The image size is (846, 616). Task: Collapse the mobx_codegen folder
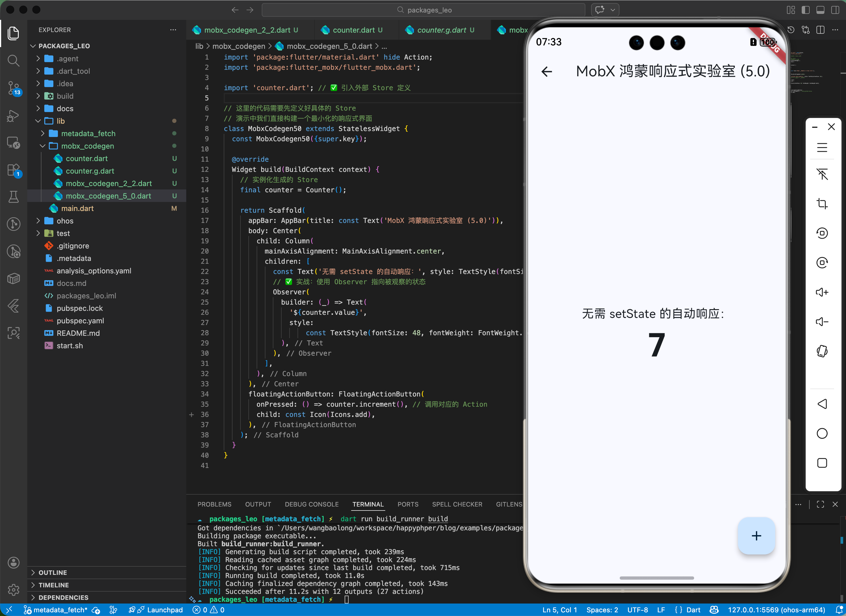87,146
